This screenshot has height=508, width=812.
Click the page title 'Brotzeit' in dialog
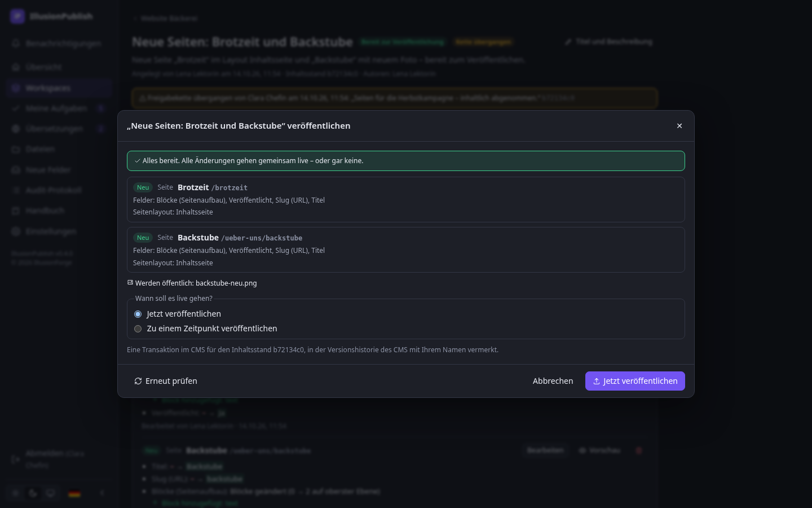(x=193, y=187)
